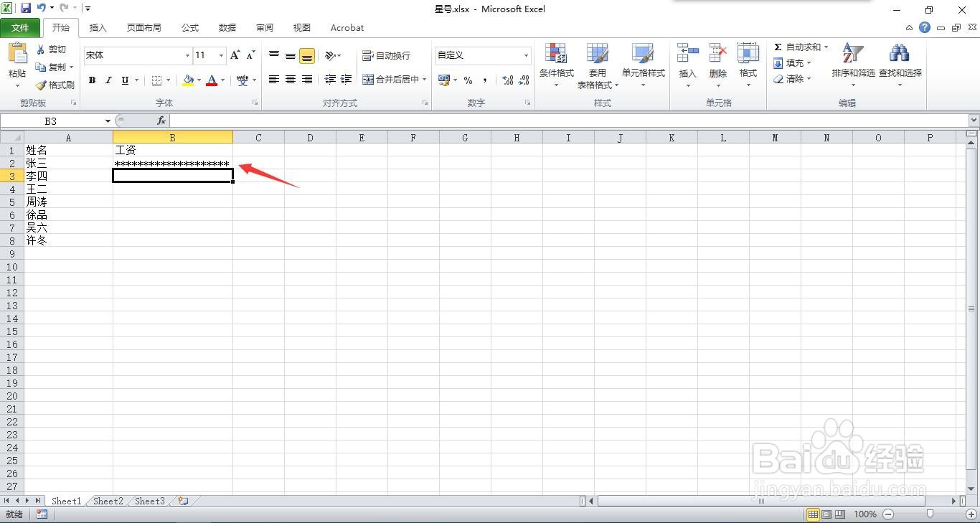
Task: Click the accounting number format icon
Action: click(444, 80)
